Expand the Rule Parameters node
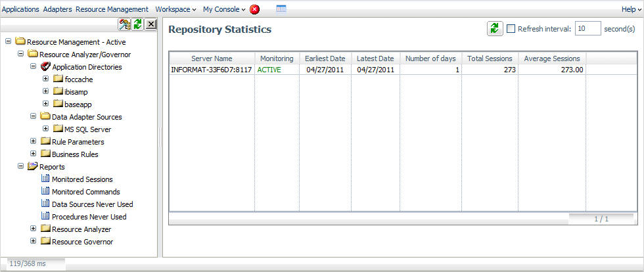The width and height of the screenshot is (644, 272). (x=34, y=142)
